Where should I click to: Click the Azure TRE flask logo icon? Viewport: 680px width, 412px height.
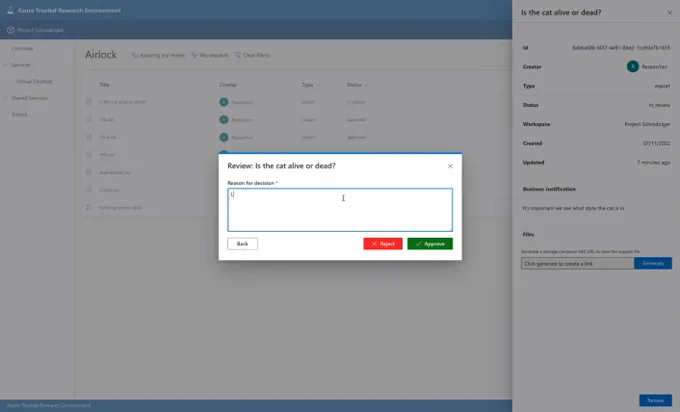10,10
